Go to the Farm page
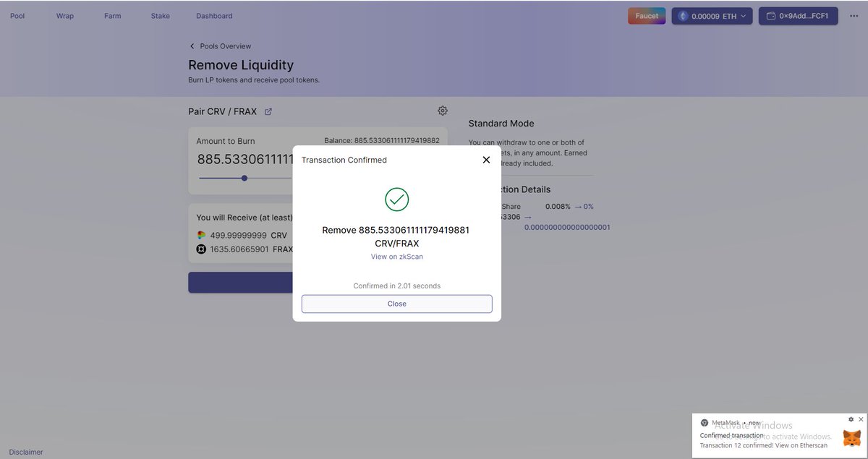Screen dimensions: 868x459 coord(112,16)
